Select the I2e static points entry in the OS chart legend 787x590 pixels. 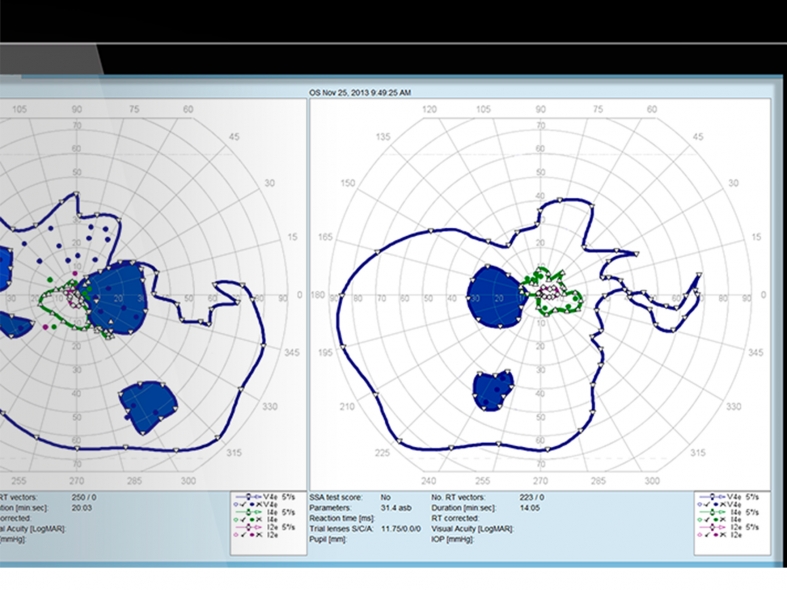click(x=721, y=535)
